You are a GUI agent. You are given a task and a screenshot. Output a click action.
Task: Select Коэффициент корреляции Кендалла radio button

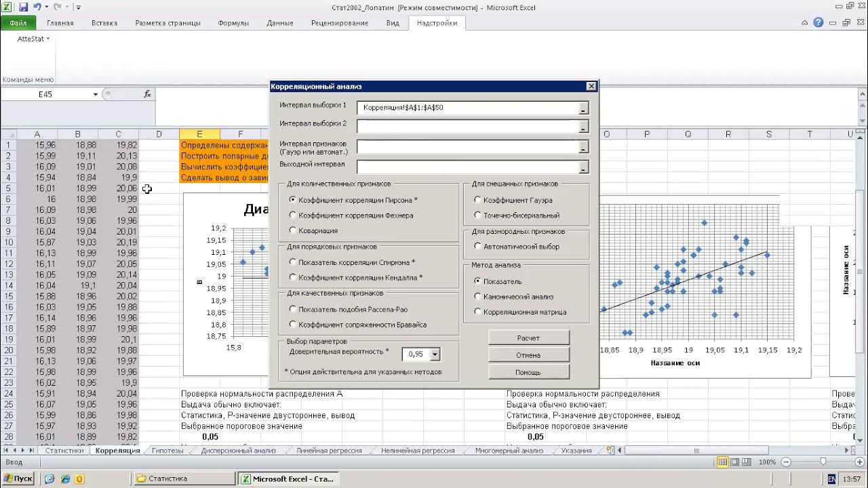point(293,278)
